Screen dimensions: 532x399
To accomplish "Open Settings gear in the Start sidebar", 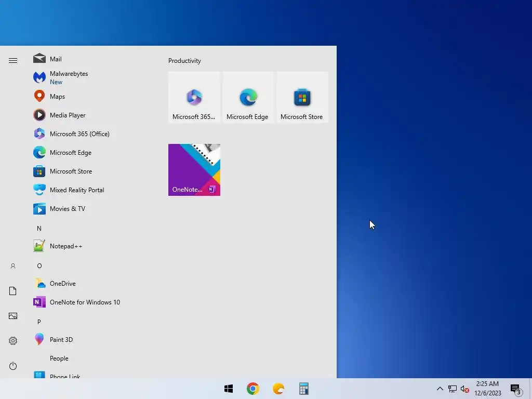I will [13, 341].
